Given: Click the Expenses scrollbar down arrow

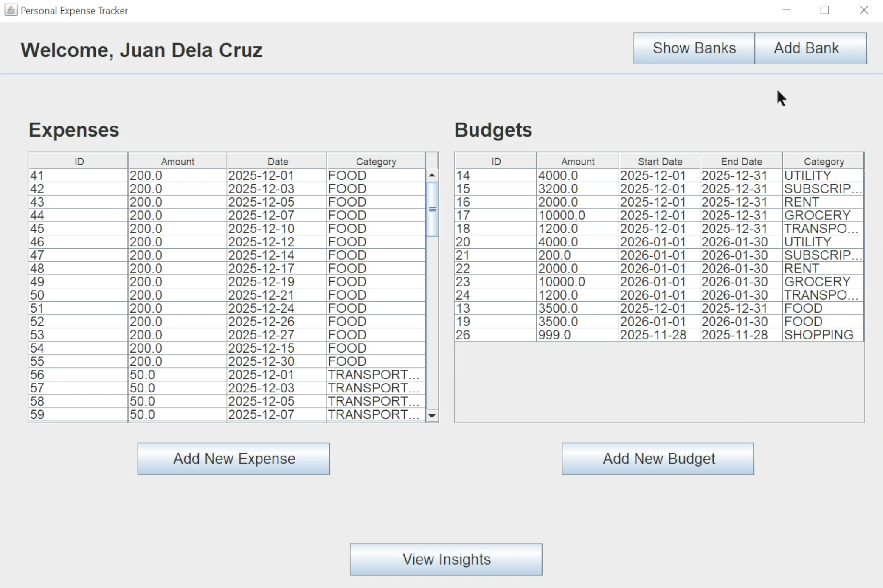Looking at the screenshot, I should click(432, 415).
